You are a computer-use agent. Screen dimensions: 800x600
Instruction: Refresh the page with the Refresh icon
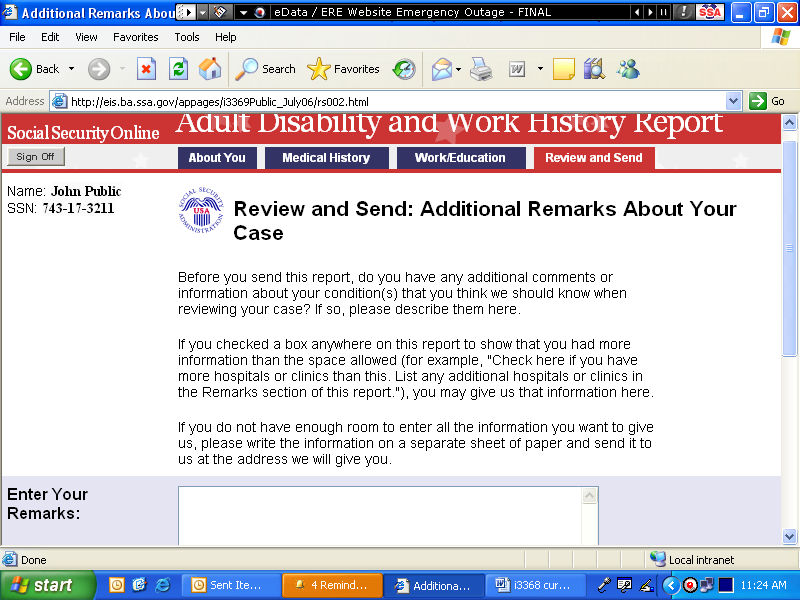pos(178,69)
